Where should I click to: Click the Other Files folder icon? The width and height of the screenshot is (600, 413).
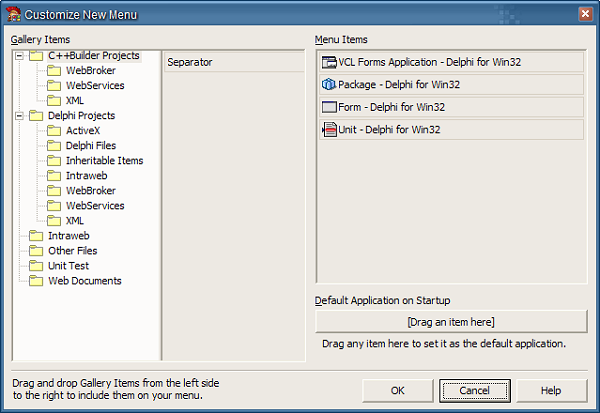click(x=36, y=251)
